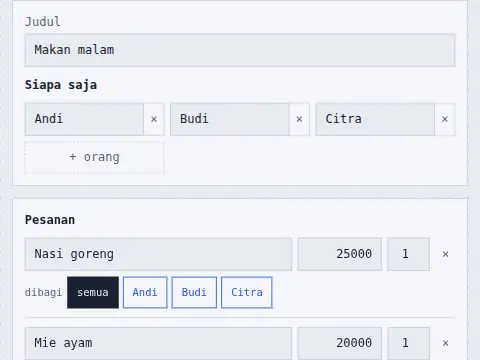Screen dimensions: 480x360
Task: Edit the Judul field 'Makan malam'
Action: click(x=240, y=50)
